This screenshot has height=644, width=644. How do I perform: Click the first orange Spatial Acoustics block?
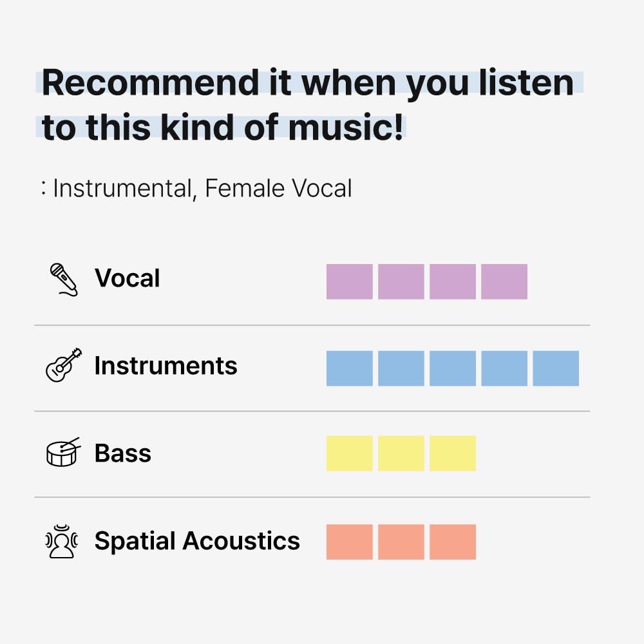[x=349, y=542]
